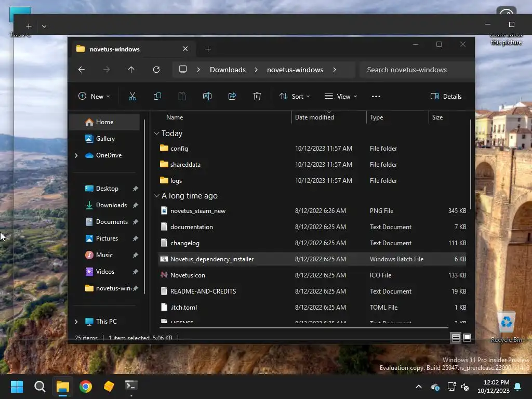The width and height of the screenshot is (532, 399).
Task: Select the shareddata folder
Action: click(x=312, y=165)
